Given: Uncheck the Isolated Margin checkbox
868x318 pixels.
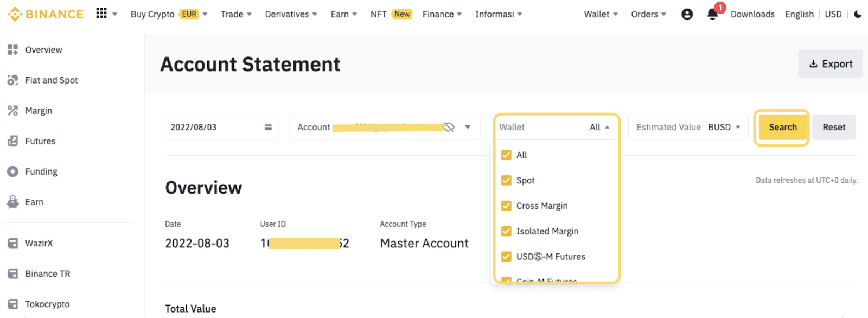Looking at the screenshot, I should coord(506,231).
